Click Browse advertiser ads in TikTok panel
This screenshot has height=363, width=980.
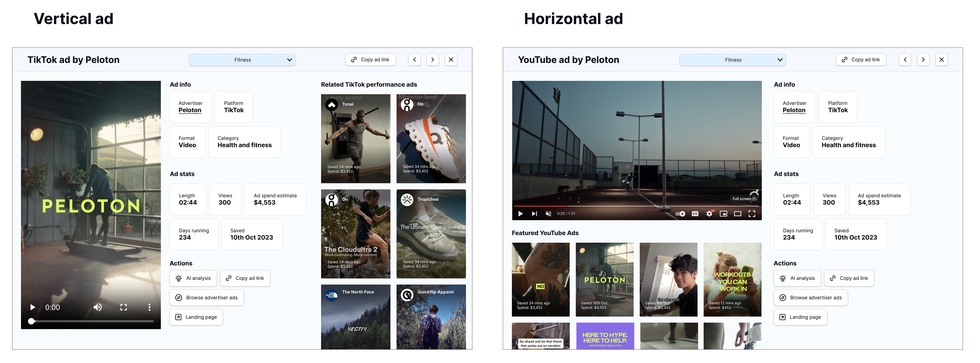(206, 298)
